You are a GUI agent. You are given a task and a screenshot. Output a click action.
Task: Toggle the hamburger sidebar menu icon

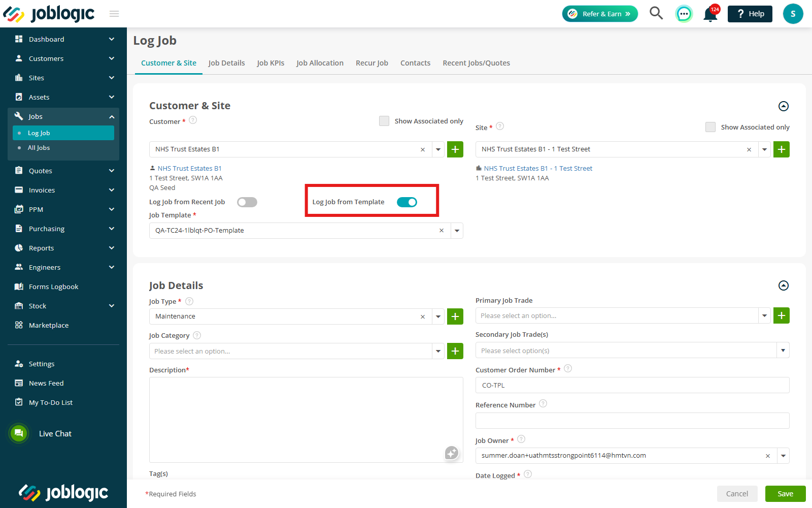(x=114, y=14)
